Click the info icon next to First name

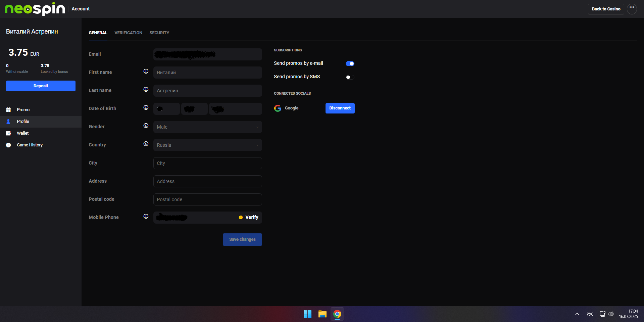click(146, 71)
